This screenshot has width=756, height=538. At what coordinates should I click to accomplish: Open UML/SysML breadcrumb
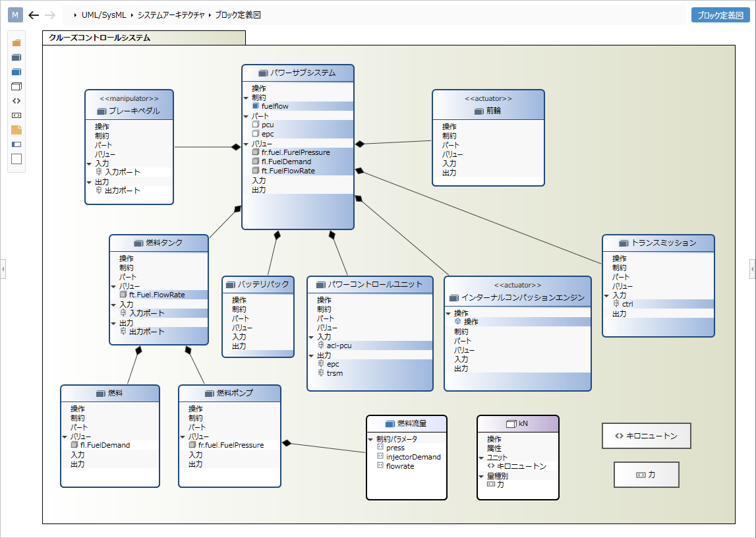pos(103,15)
